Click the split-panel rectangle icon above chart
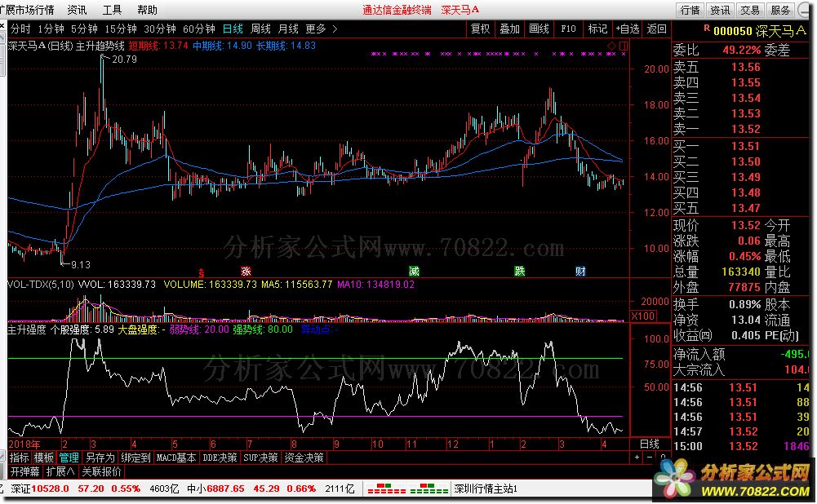817x504 pixels. click(624, 46)
